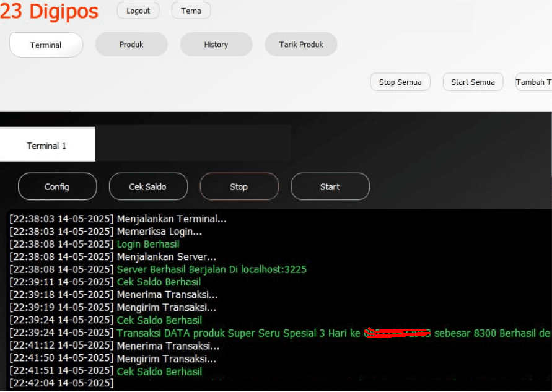Click the localhost:3225 server log entry
Image resolution: width=552 pixels, height=392 pixels.
click(x=211, y=269)
